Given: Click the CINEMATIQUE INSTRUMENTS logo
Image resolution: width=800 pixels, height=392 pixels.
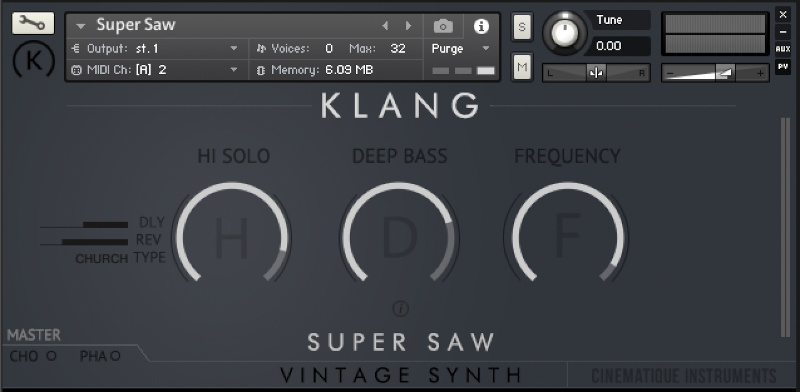Looking at the screenshot, I should [684, 376].
